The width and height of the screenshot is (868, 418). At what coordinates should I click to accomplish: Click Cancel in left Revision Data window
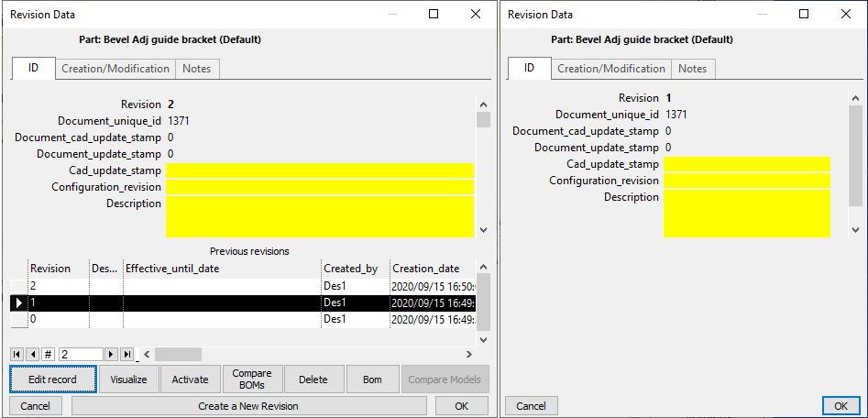tap(35, 406)
